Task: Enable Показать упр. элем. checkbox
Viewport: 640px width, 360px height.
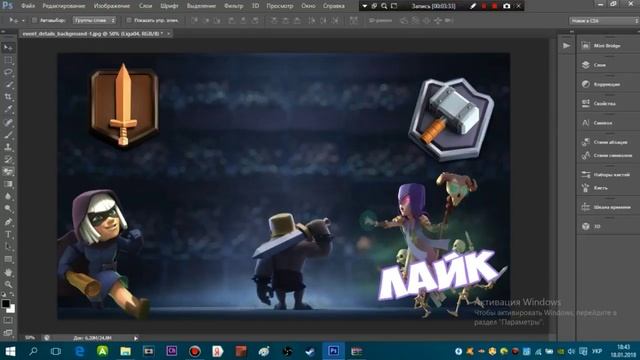Action: click(129, 20)
